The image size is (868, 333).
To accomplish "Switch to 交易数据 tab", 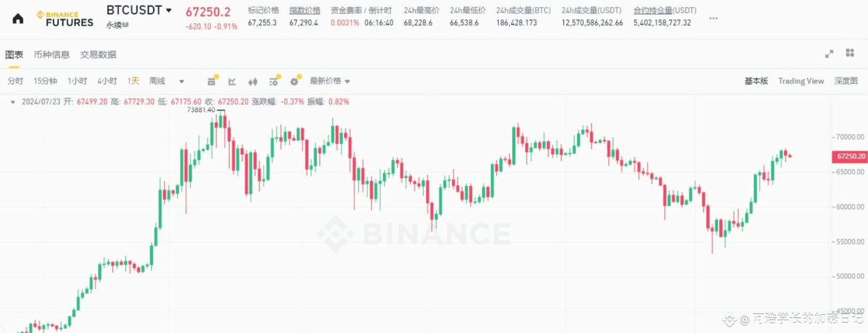I will (x=98, y=54).
